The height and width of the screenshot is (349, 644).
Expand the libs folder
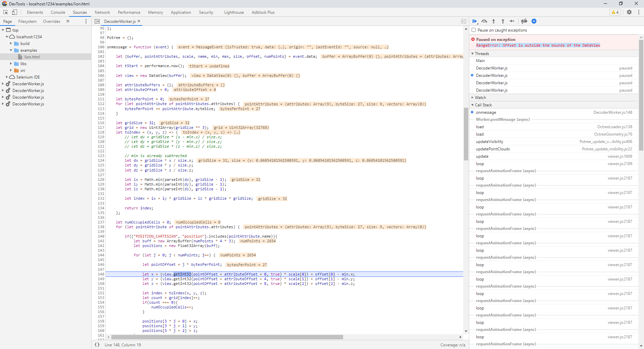pyautogui.click(x=11, y=64)
